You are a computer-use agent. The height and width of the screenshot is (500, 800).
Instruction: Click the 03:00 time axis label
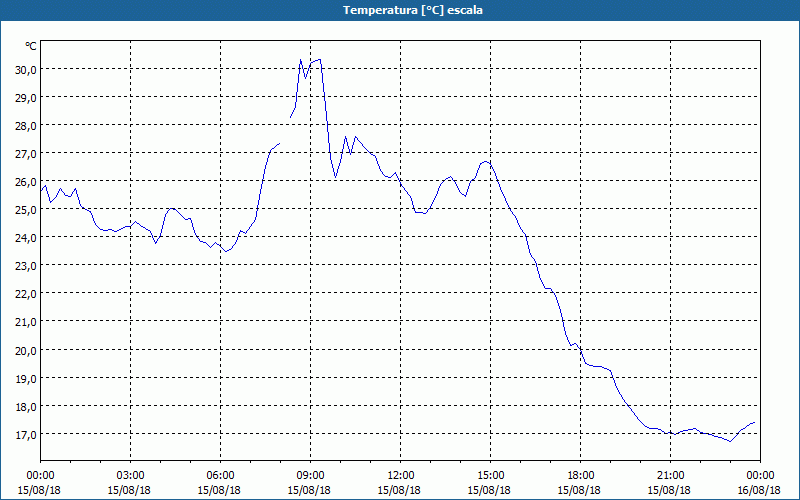pos(130,476)
